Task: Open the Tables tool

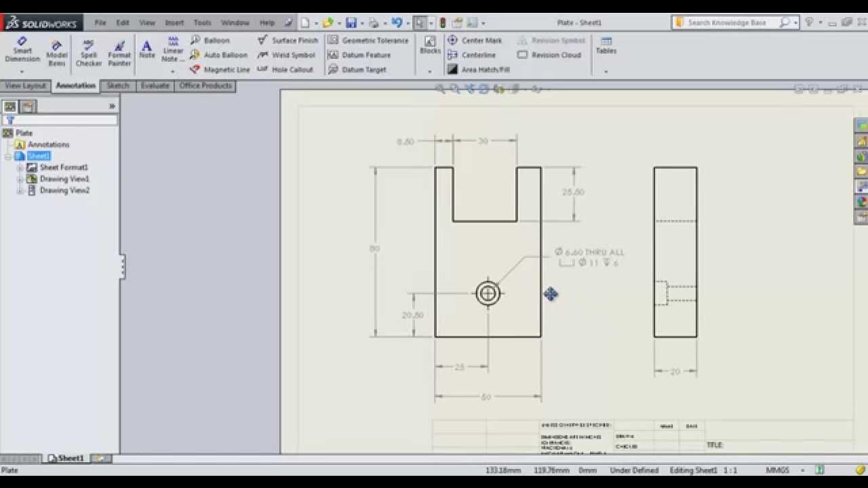Action: tap(606, 45)
